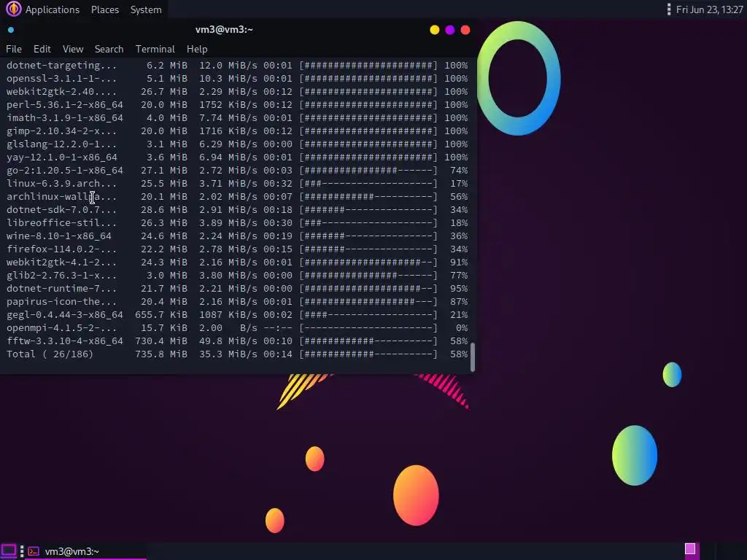This screenshot has width=747, height=560.
Task: Click the '1752 KiB/s' speed in perl row
Action: 228,105
